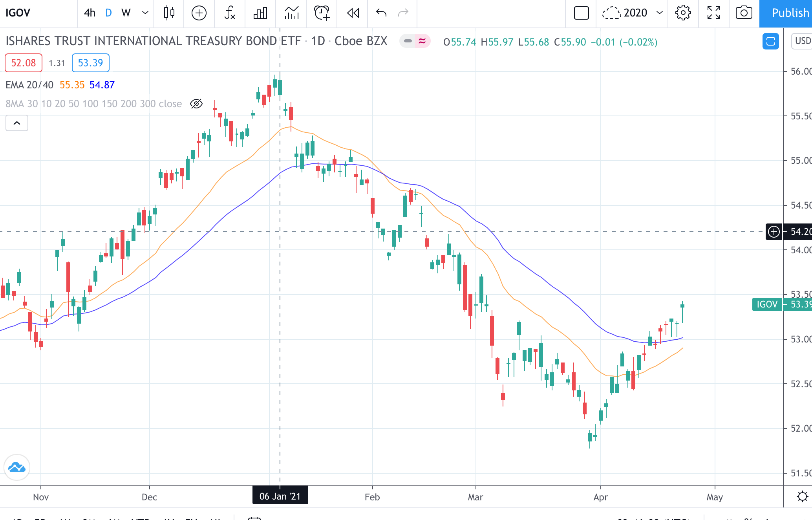Open the financials bar chart icon

click(260, 13)
